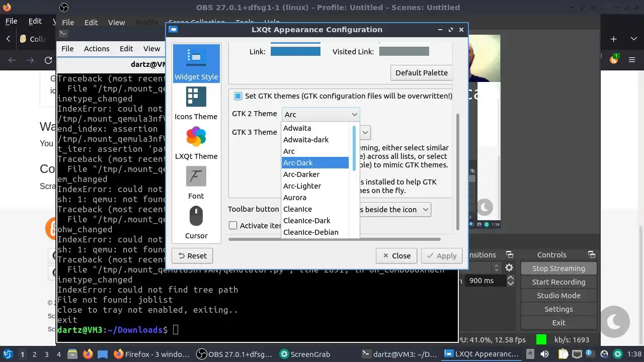Choose Arc from the dropdown list
Viewport: 644px width, 362px height.
tap(315, 151)
